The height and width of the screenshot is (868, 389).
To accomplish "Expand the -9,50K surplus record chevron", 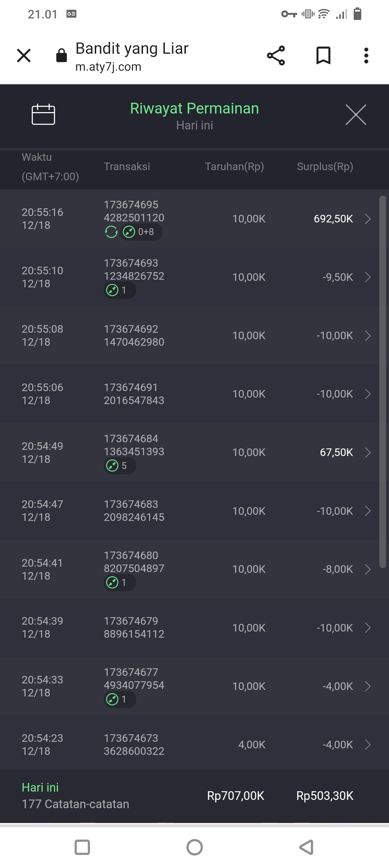I will tap(368, 277).
